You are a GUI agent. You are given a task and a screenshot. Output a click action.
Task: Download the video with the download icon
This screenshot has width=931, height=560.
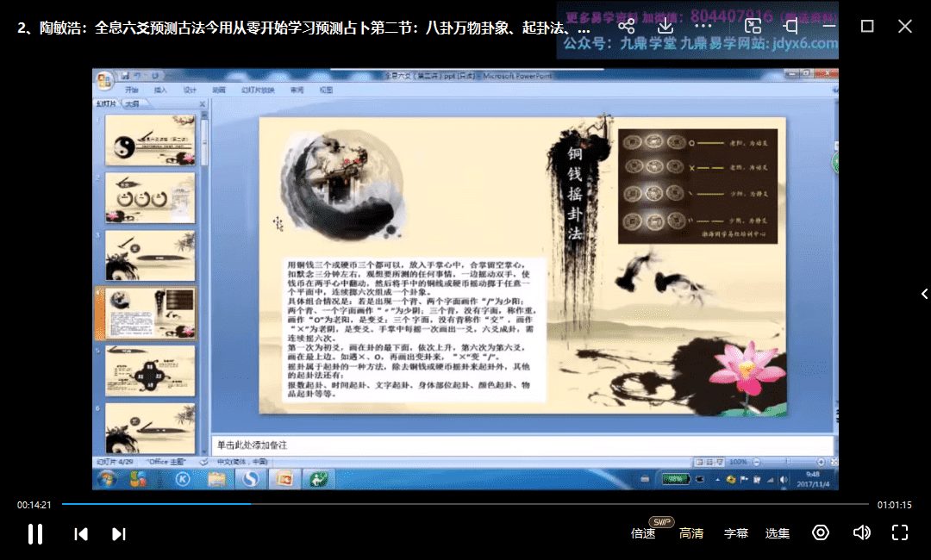pos(665,26)
